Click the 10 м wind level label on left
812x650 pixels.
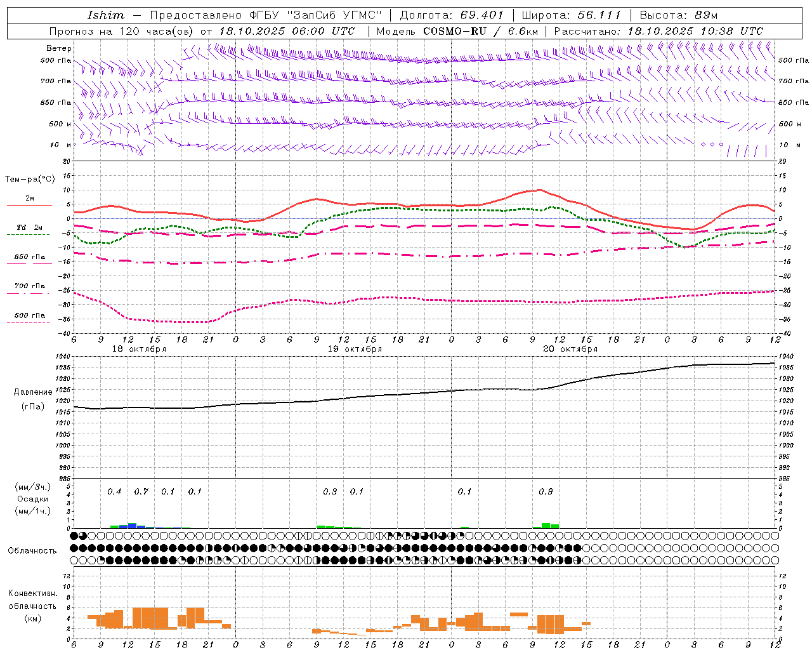click(60, 145)
